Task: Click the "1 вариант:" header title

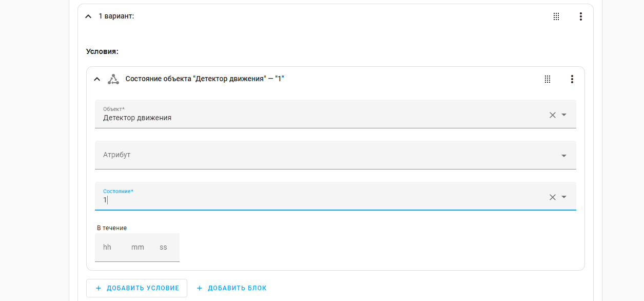Action: pyautogui.click(x=116, y=16)
